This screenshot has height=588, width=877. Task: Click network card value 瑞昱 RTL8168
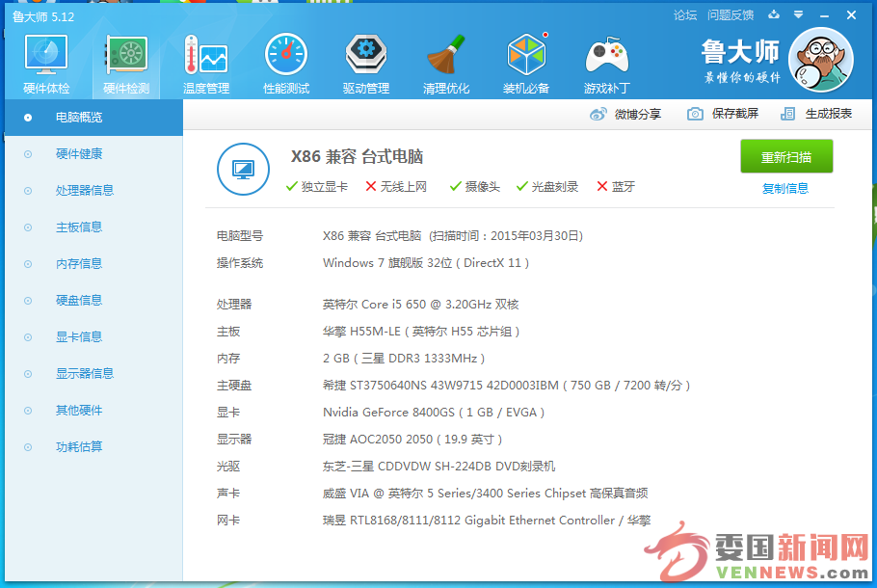pos(487,521)
